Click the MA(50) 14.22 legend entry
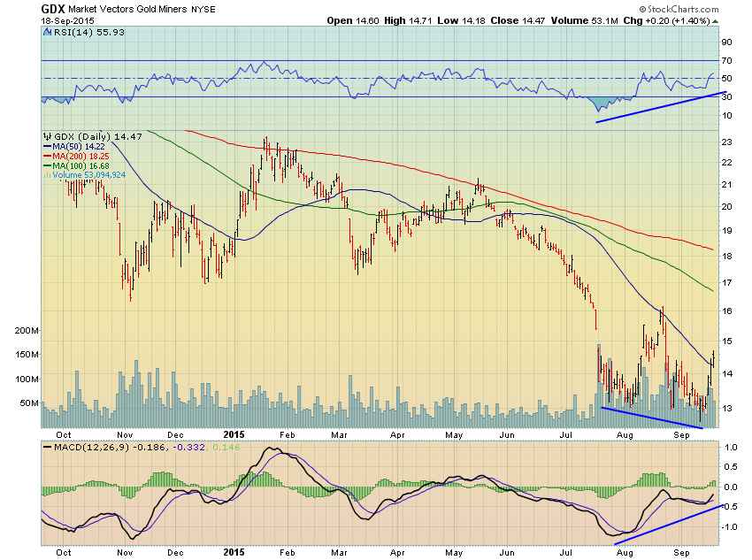The image size is (752, 560). click(78, 147)
